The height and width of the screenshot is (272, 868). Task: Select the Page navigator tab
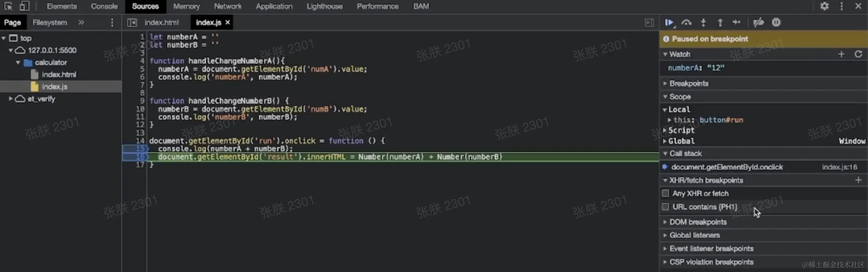tap(13, 23)
